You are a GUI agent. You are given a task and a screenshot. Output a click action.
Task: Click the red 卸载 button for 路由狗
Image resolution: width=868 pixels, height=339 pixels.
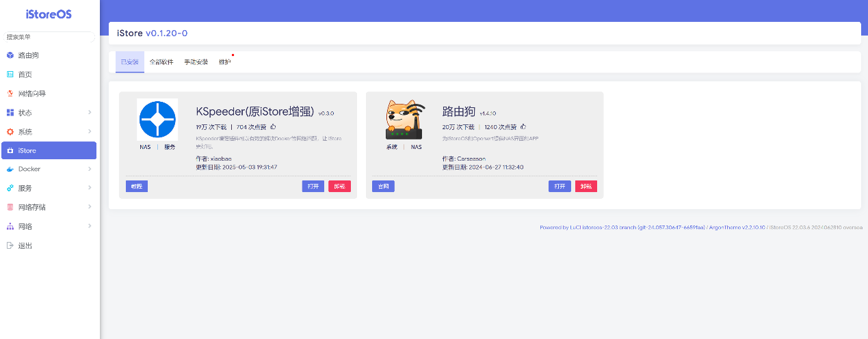click(586, 186)
